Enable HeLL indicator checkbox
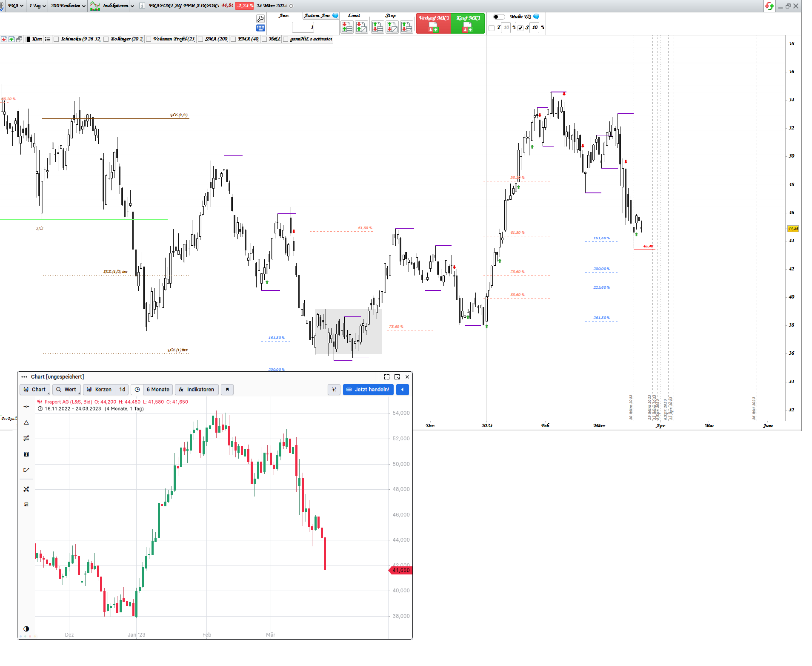812x666 pixels. tap(264, 39)
